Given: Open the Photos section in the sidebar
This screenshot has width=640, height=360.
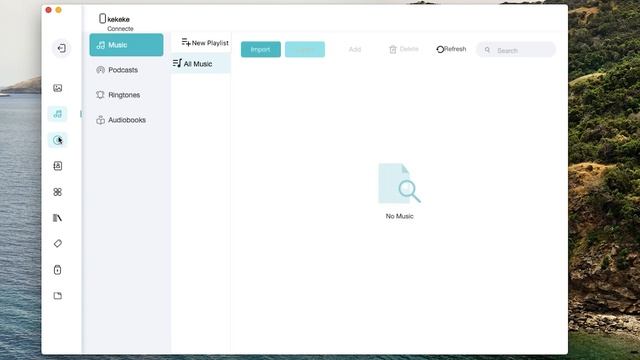Looking at the screenshot, I should pos(58,88).
